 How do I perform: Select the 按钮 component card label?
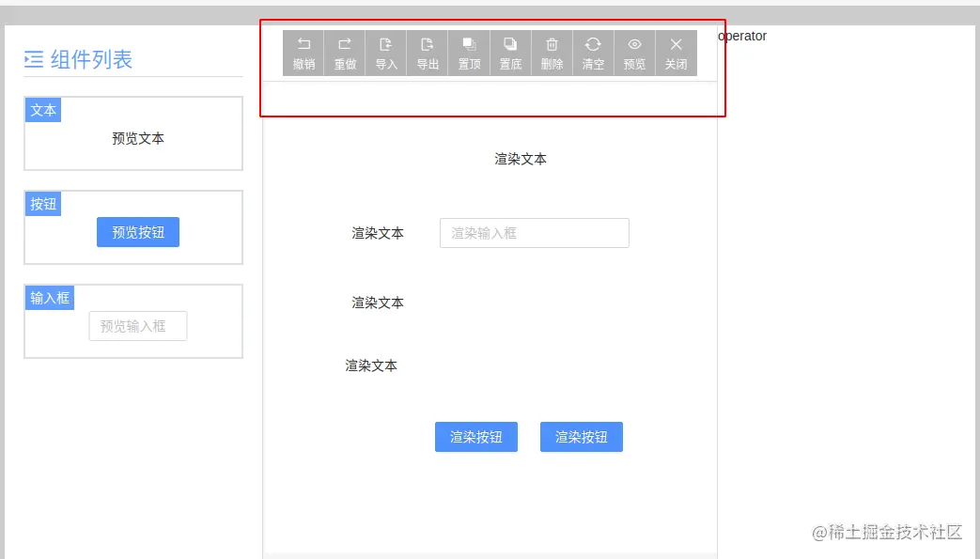click(x=43, y=204)
